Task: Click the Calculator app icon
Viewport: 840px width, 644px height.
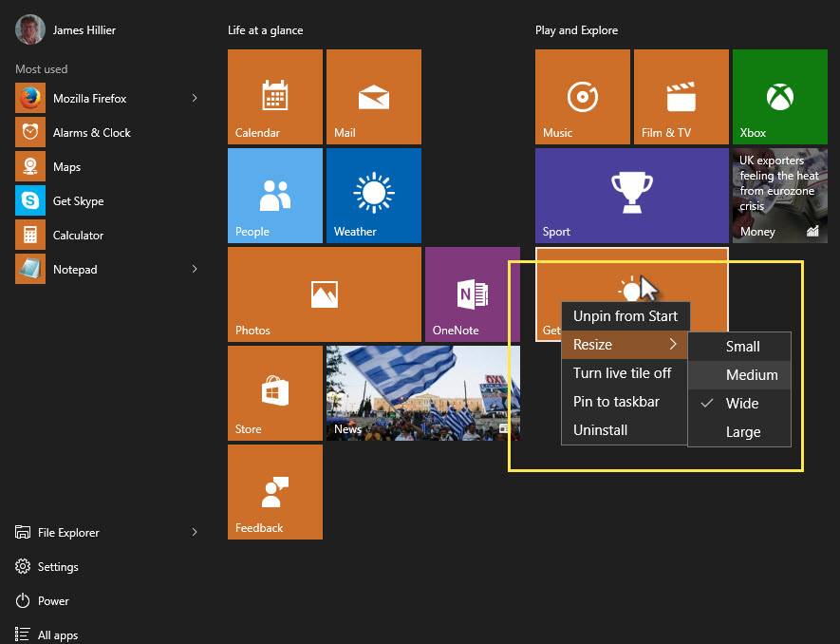Action: (30, 235)
